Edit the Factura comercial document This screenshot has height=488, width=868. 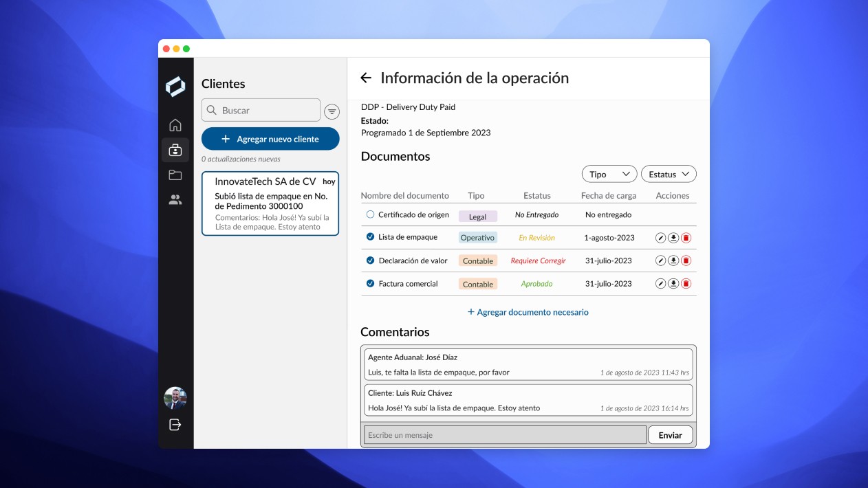pyautogui.click(x=660, y=283)
